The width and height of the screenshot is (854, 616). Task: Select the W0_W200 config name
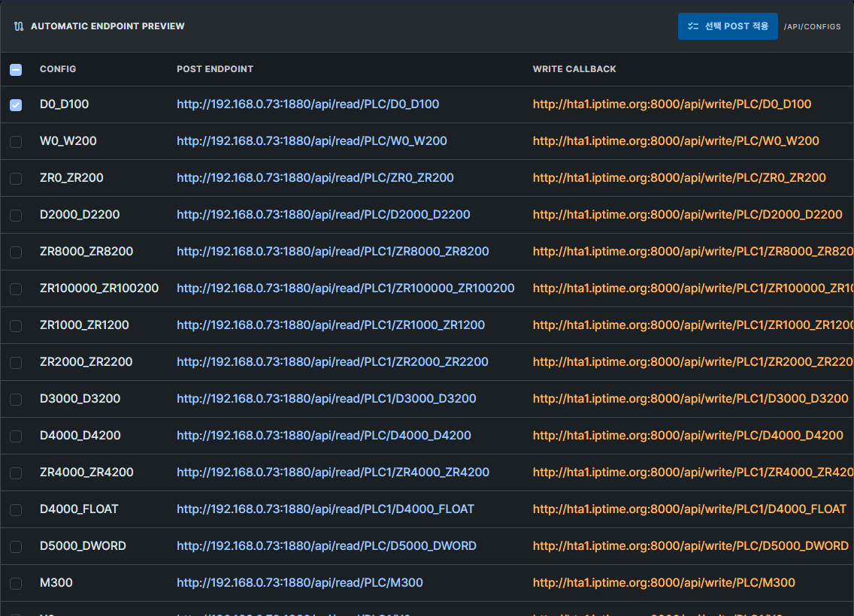(x=68, y=141)
